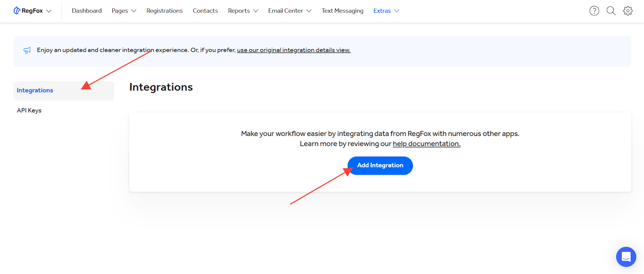Viewport: 644px width, 274px height.
Task: Open the Reports menu label
Action: 239,11
